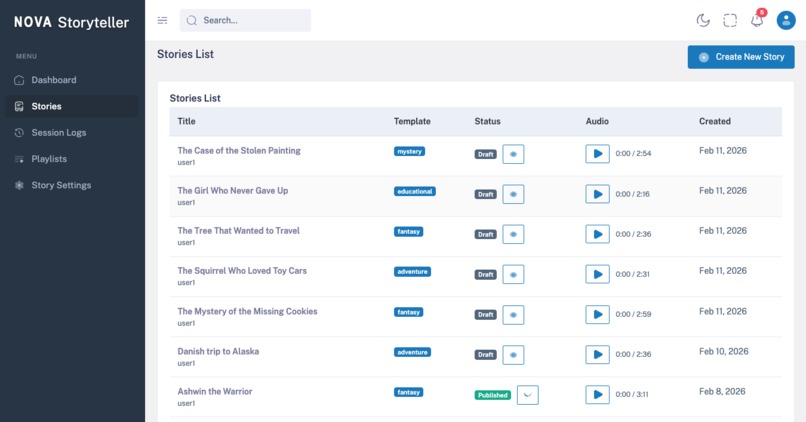Open Session Logs from sidebar
The height and width of the screenshot is (422, 806).
pyautogui.click(x=72, y=133)
